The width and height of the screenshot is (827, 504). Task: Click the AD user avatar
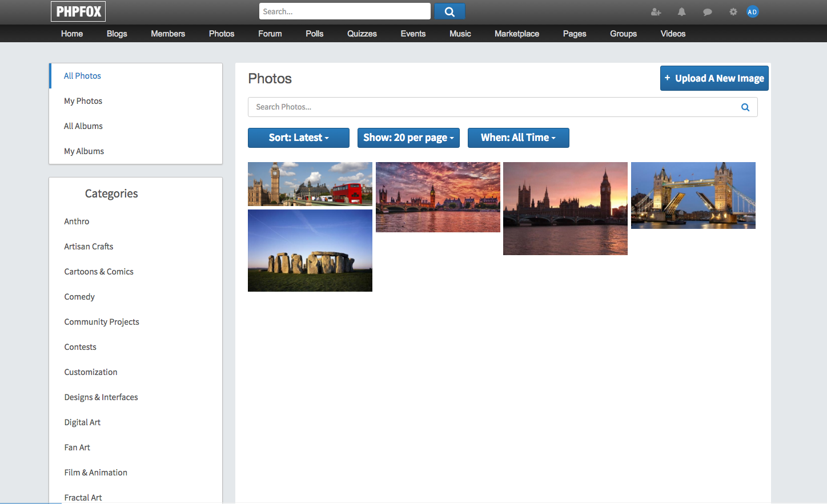click(753, 12)
